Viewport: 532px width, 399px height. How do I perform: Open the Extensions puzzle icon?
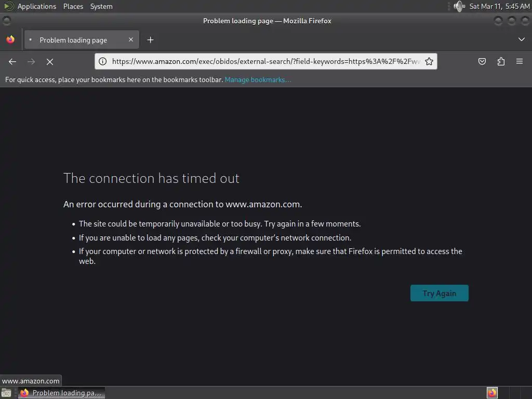coord(501,61)
